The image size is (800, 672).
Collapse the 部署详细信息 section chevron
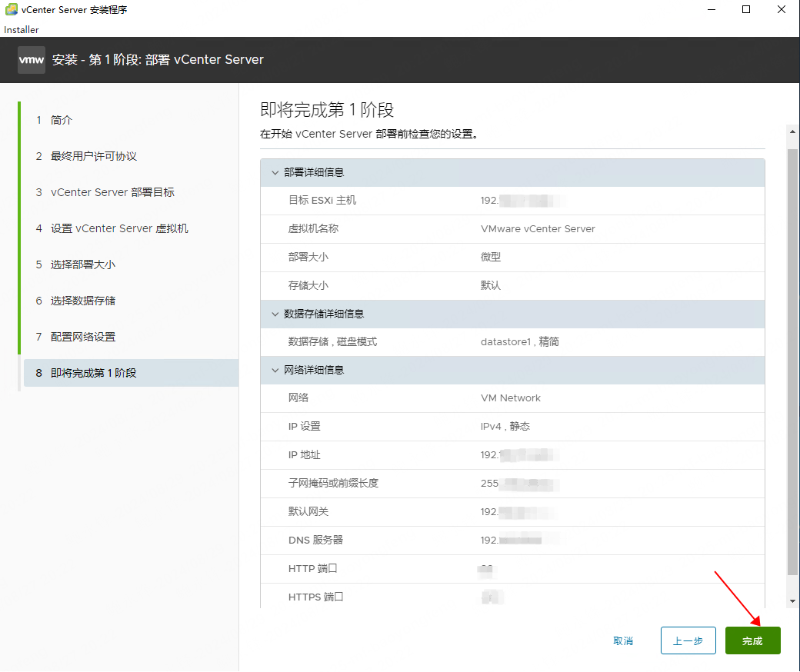pos(275,173)
